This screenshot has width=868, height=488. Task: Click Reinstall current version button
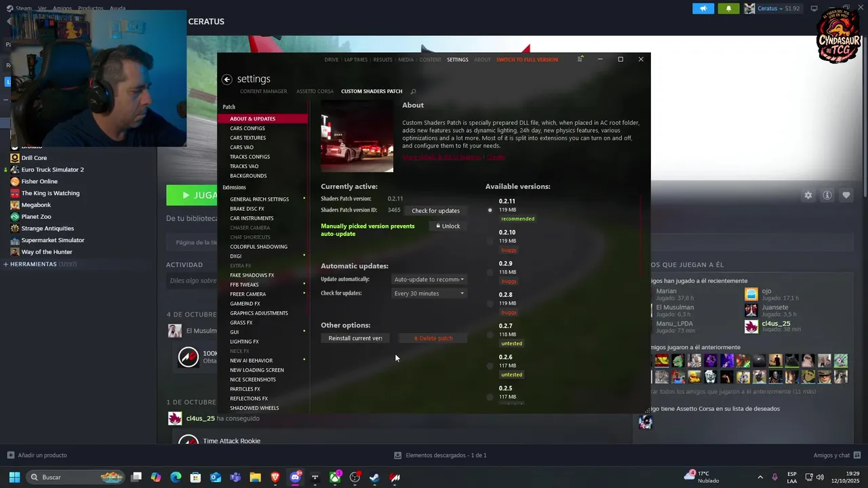[x=355, y=338]
